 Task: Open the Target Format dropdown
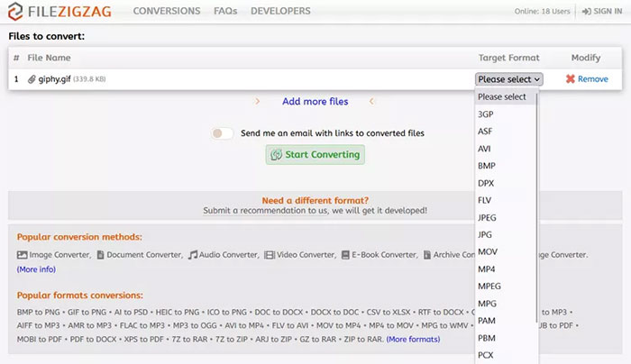tap(509, 79)
